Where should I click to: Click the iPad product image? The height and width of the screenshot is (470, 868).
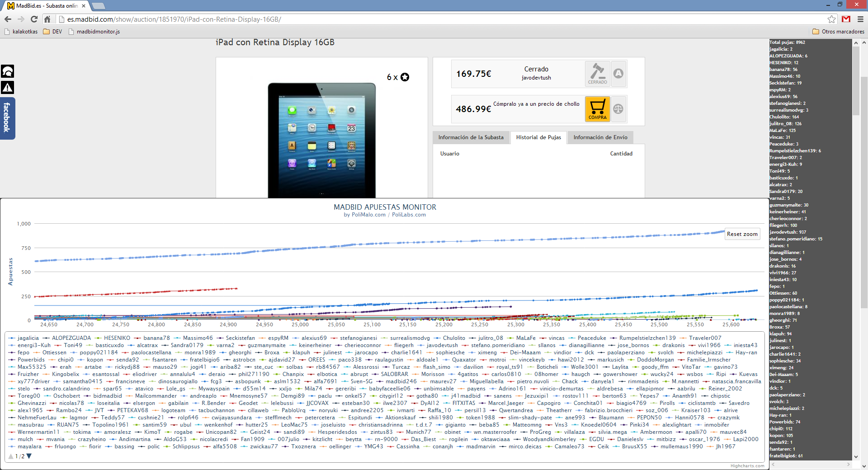pyautogui.click(x=321, y=140)
